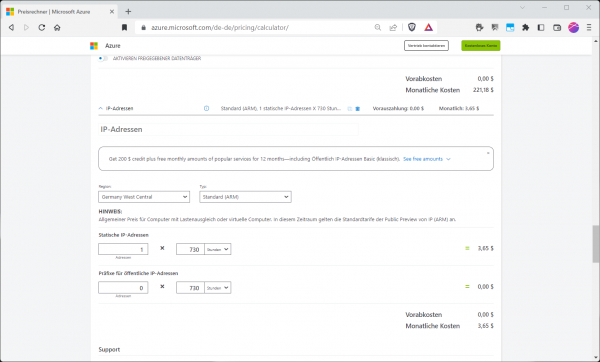Go to the browser home page
Image resolution: width=600 pixels, height=362 pixels.
tap(57, 27)
